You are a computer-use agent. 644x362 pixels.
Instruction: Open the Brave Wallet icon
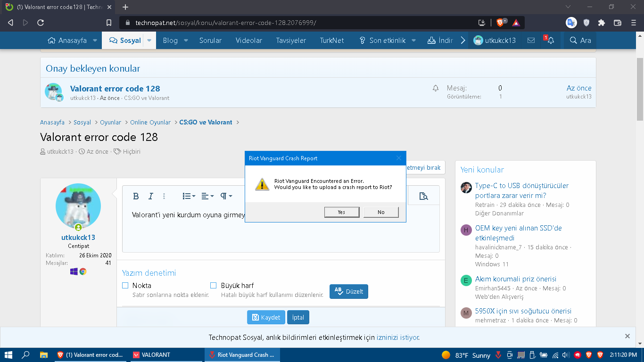[x=618, y=23]
